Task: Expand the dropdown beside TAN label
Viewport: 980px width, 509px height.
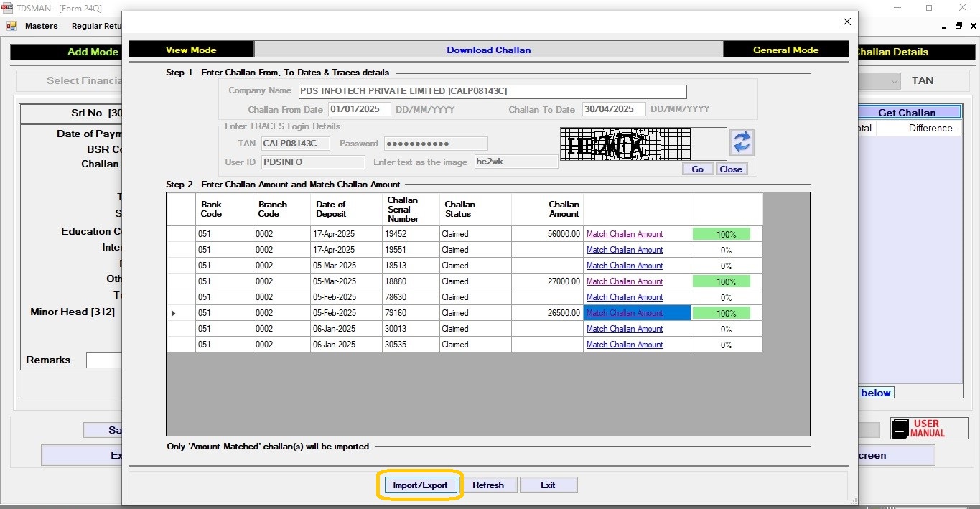Action: pos(894,81)
